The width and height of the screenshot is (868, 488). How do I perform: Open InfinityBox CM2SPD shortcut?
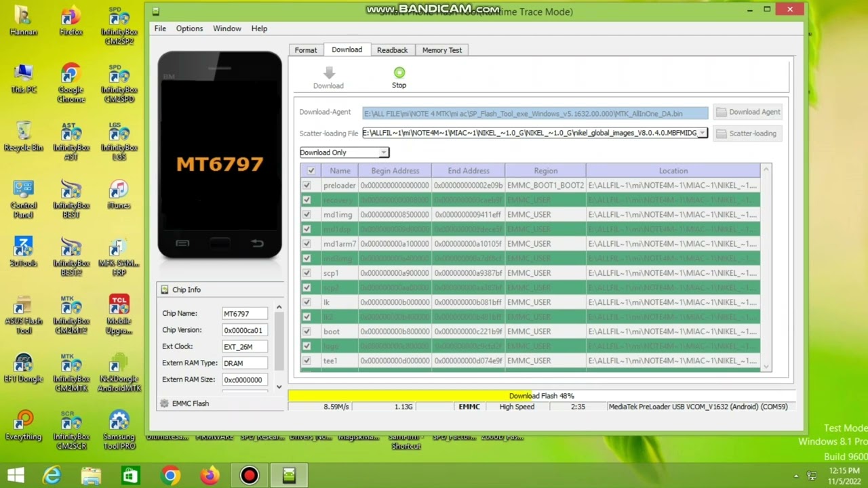coord(119,83)
